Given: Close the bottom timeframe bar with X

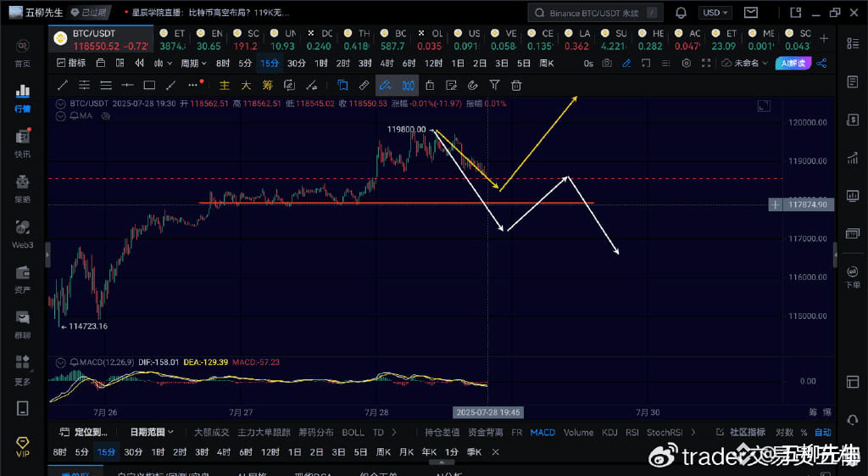Looking at the screenshot, I should pos(495,452).
